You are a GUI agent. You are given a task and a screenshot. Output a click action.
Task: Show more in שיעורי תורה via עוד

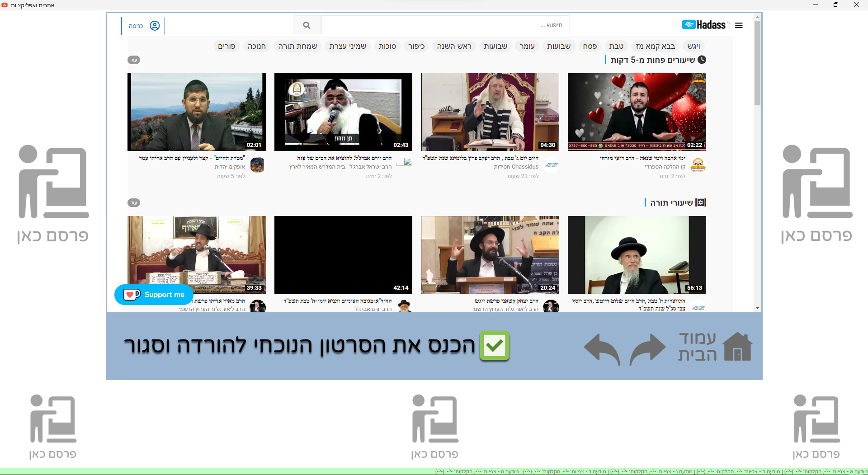pyautogui.click(x=134, y=203)
